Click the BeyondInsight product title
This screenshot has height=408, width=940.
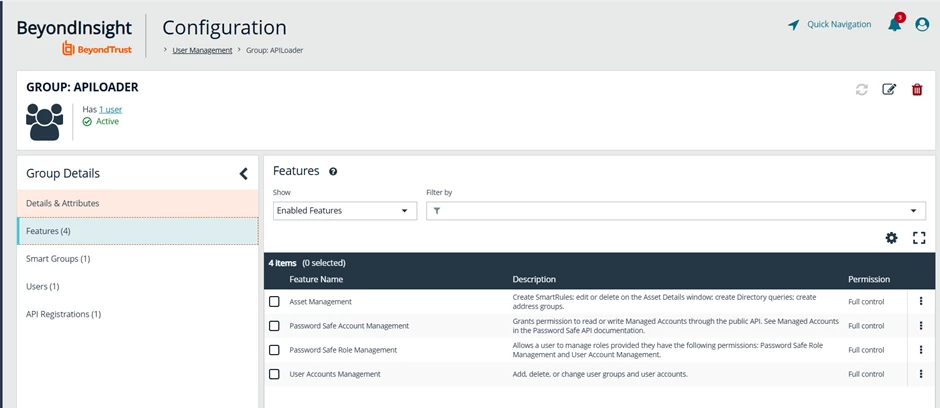click(x=74, y=28)
